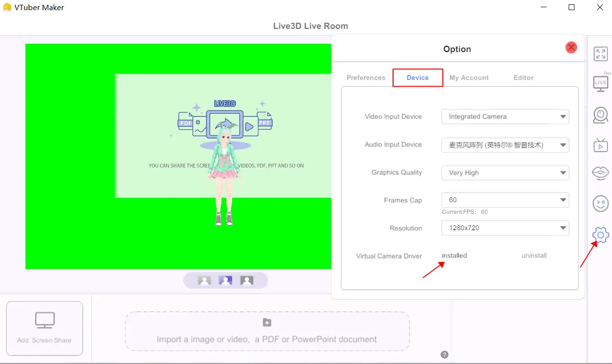Open the My Account tab
Viewport: 612px width, 364px height.
(469, 78)
